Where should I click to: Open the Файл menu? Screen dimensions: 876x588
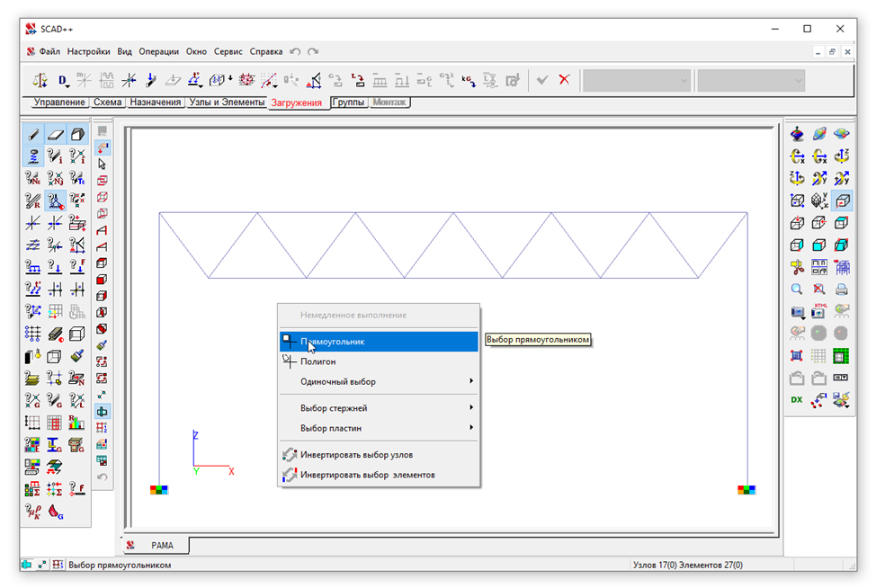coord(49,51)
